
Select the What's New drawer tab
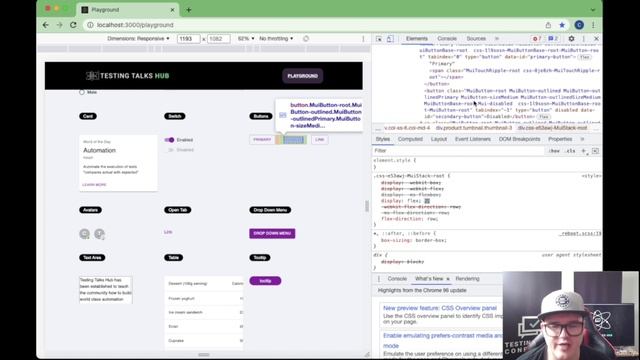[x=429, y=279]
